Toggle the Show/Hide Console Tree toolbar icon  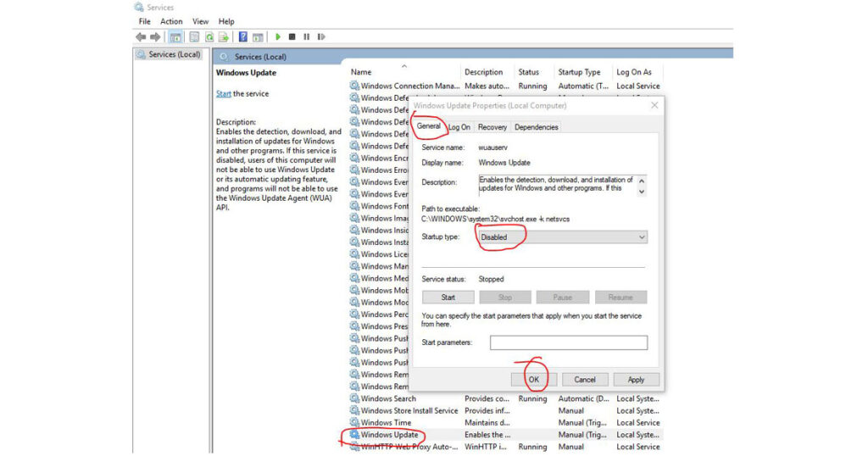click(175, 37)
